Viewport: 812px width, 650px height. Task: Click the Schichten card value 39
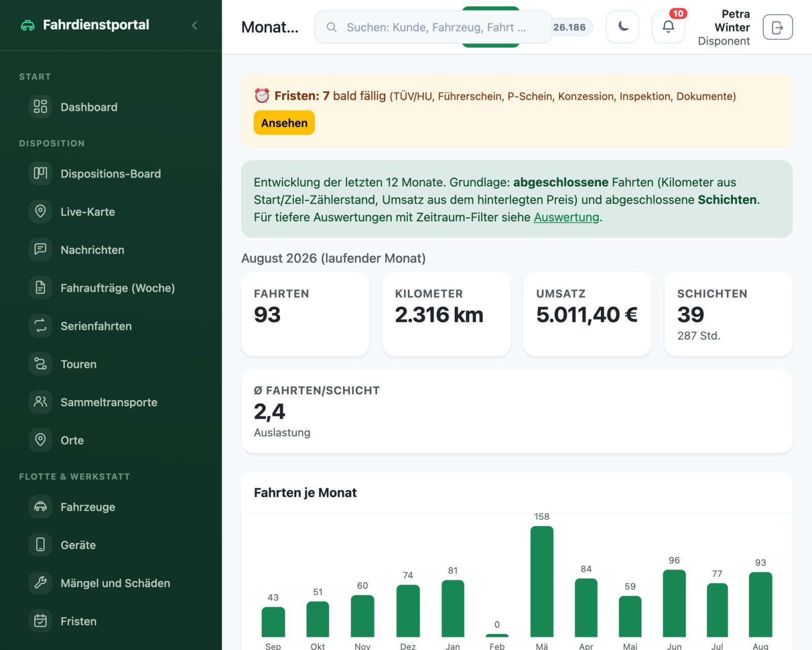coord(691,314)
